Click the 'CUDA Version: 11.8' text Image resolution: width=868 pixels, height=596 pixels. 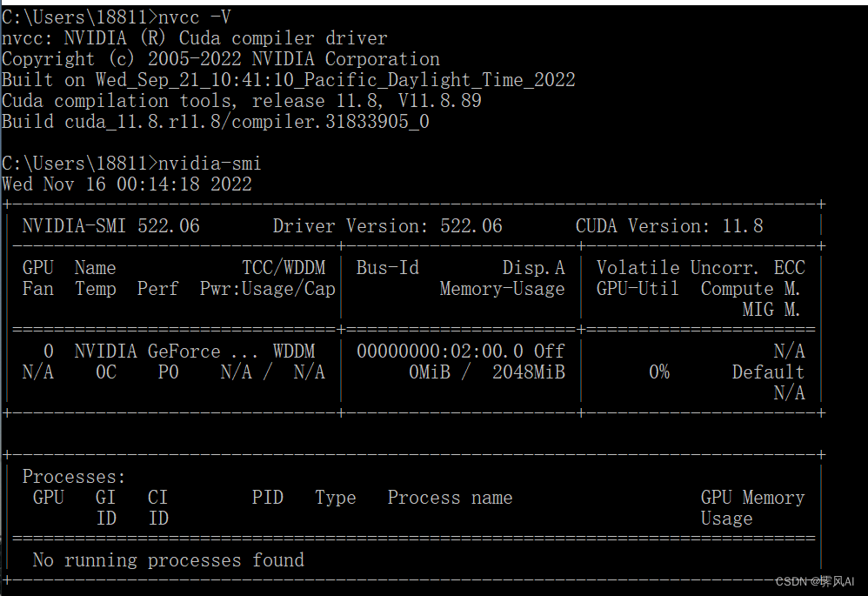[670, 226]
